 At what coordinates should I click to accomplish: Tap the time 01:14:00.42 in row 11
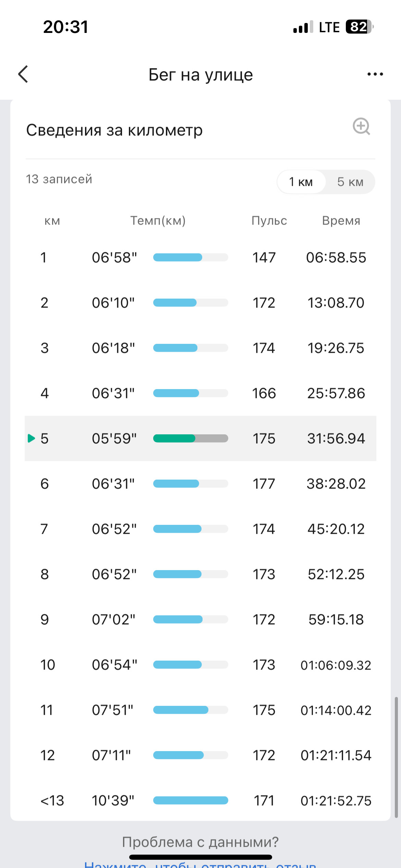336,710
